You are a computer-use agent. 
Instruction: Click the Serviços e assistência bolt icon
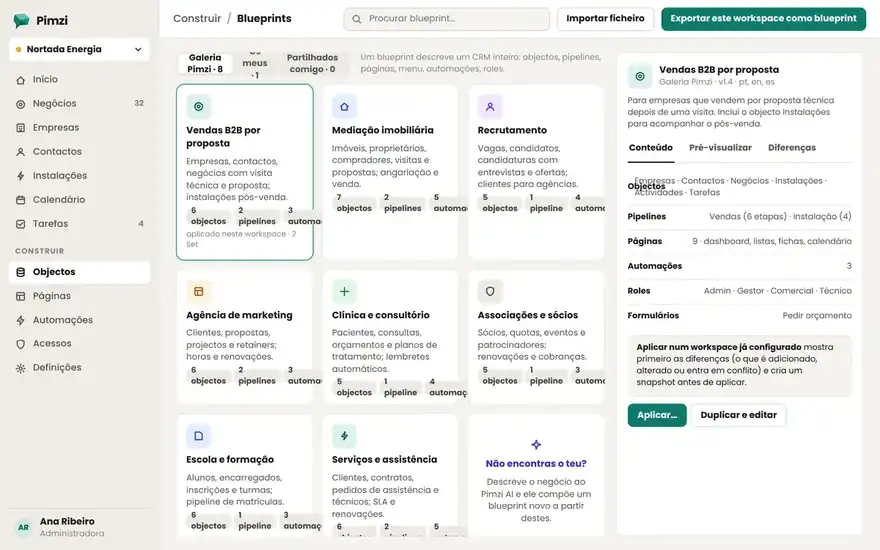[x=344, y=436]
